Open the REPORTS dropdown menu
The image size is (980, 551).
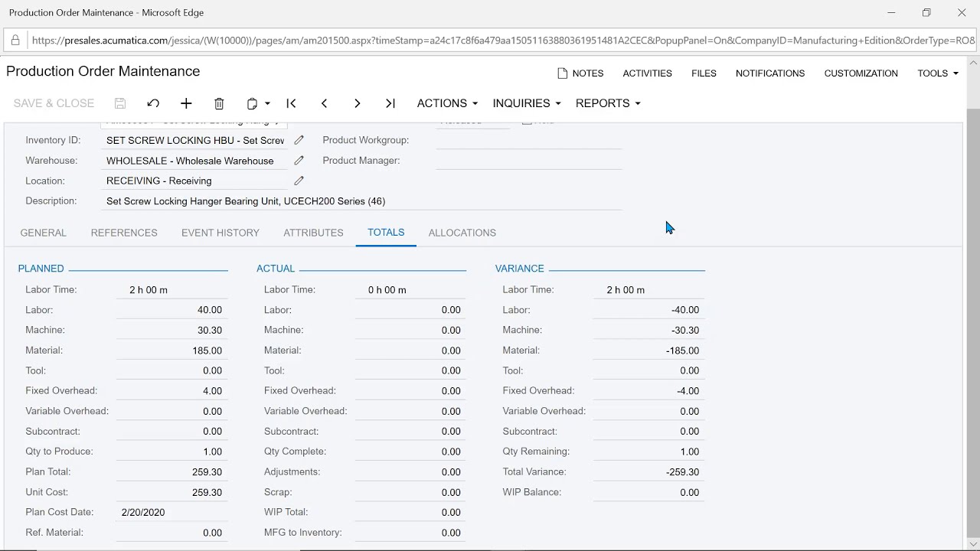pyautogui.click(x=608, y=103)
